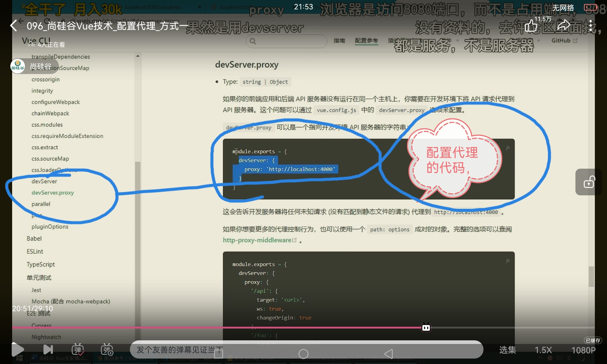The image size is (607, 364).
Task: Click the Vue CLI docs search box
Action: (x=286, y=41)
